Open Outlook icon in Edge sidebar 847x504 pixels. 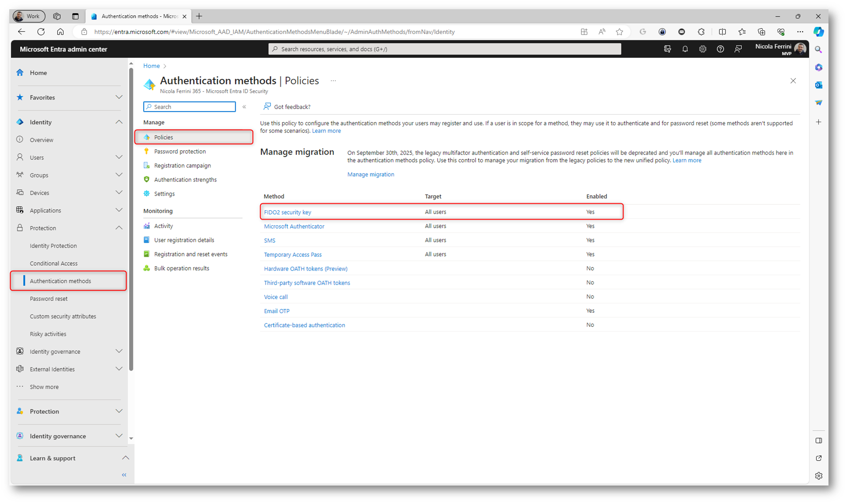[x=818, y=85]
